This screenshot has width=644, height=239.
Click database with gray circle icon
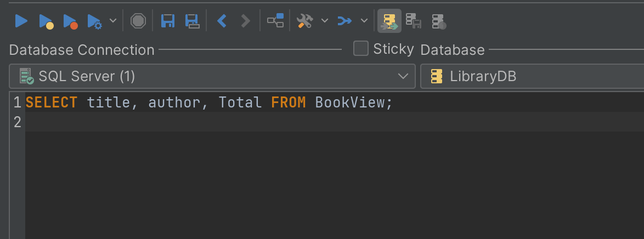(439, 21)
